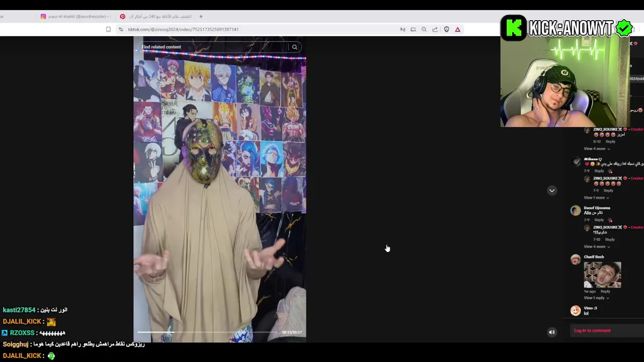The width and height of the screenshot is (644, 362).
Task: Open Charif Bech's profile avatar
Action: (576, 259)
